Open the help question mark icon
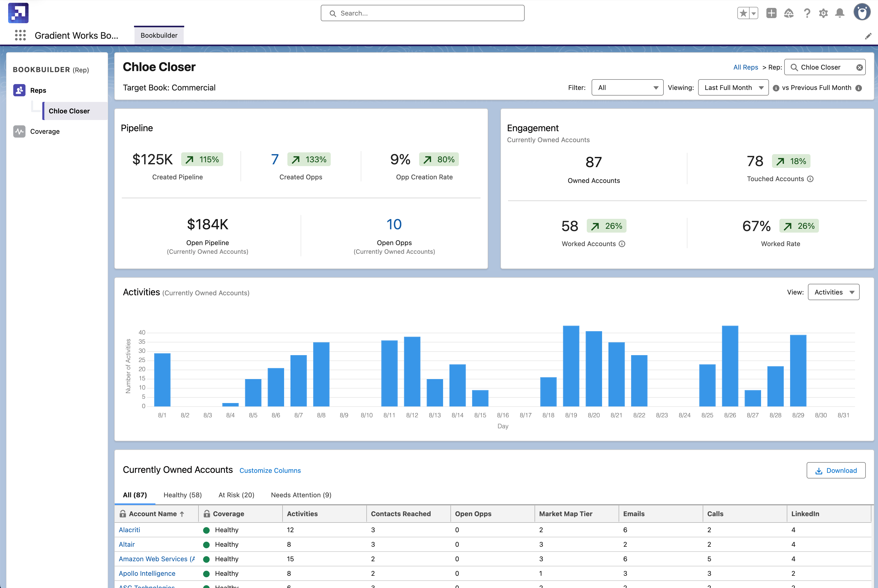Image resolution: width=878 pixels, height=588 pixels. tap(807, 13)
